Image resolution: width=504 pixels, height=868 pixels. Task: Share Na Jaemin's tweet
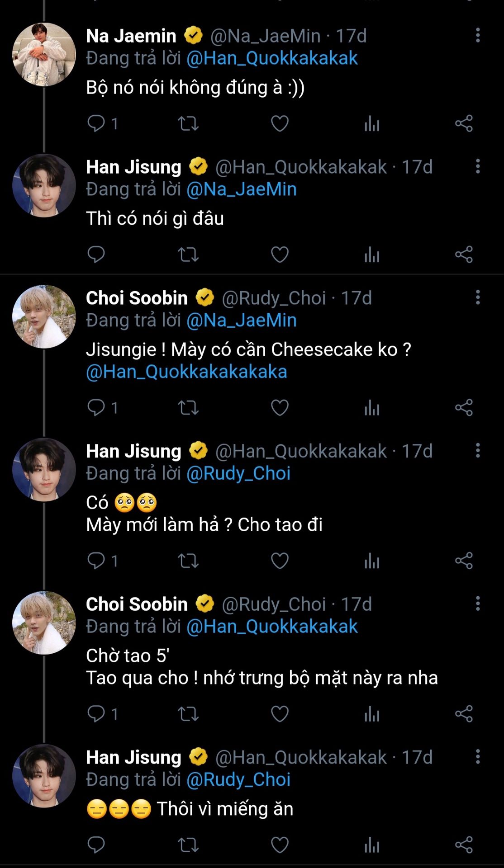[x=464, y=123]
